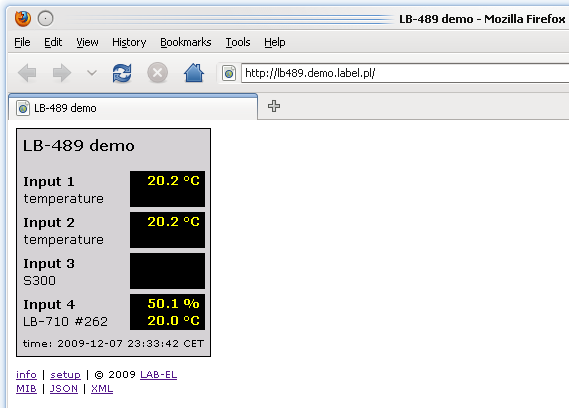569x408 pixels.
Task: Go forward with the Forward arrow
Action: coord(62,73)
